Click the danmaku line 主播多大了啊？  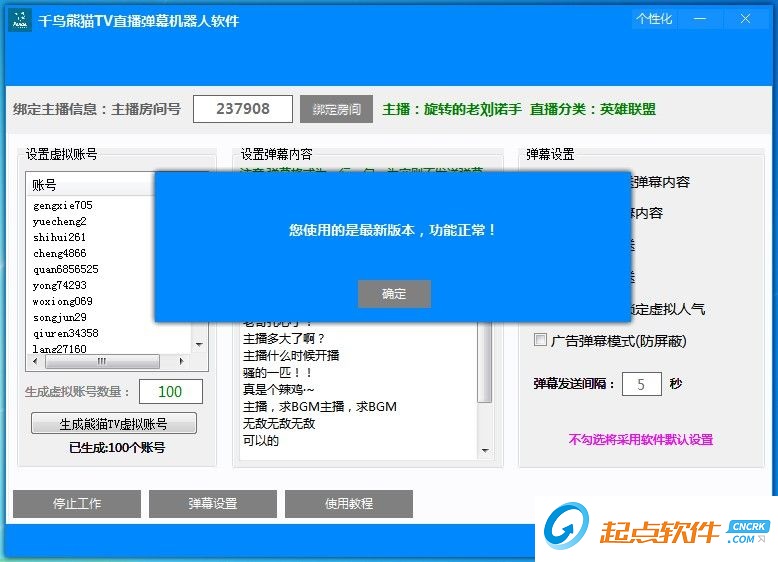[x=283, y=339]
